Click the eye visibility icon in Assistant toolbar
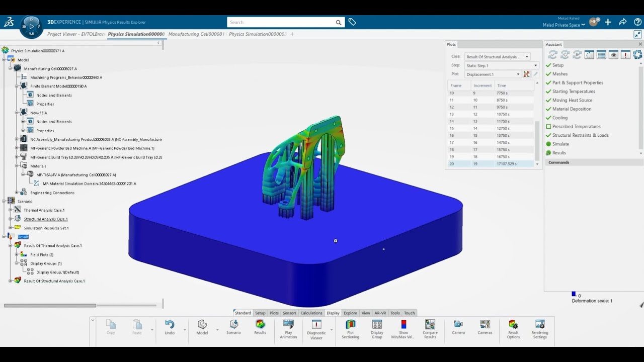Viewport: 644px width, 362px height. click(613, 55)
